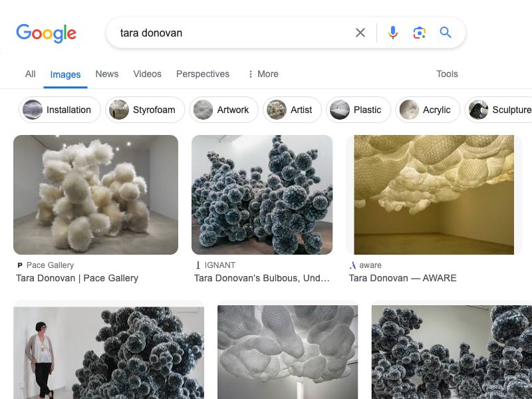
Task: Clear the search box with X
Action: pos(360,33)
